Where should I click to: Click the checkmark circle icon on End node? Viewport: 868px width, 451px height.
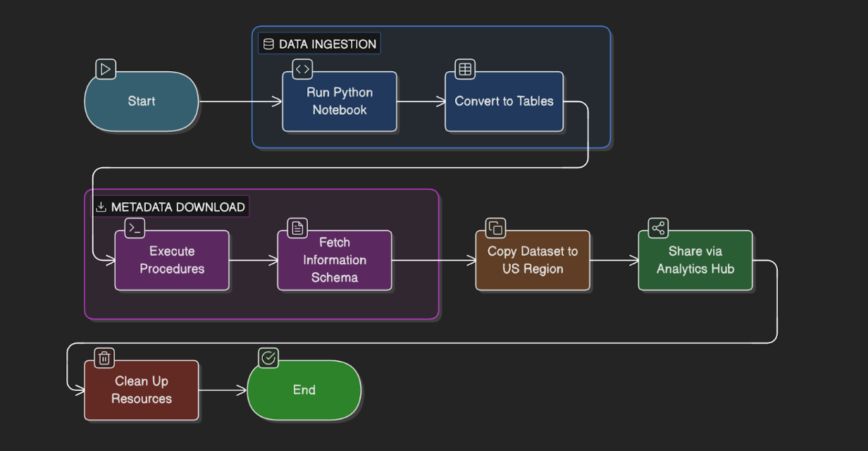(268, 358)
